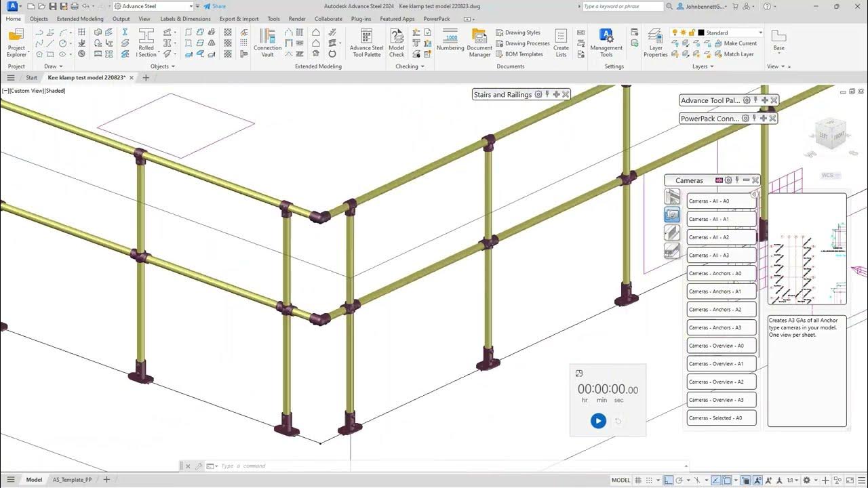Click the Open file folder icon

(41, 6)
